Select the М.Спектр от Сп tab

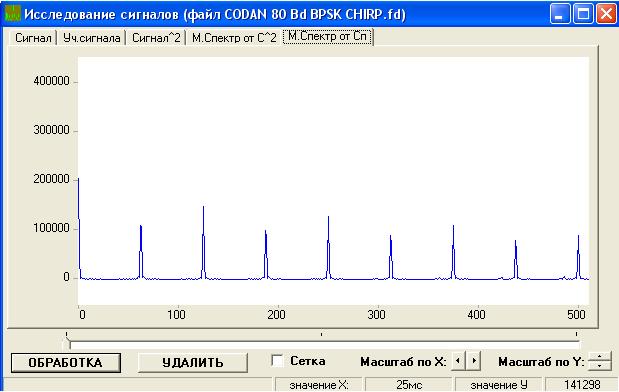[x=328, y=36]
